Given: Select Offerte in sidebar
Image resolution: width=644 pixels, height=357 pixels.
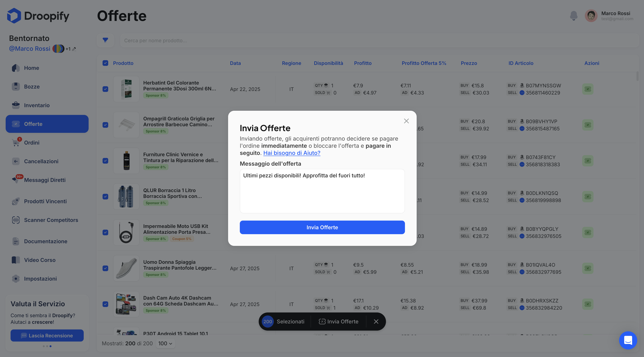Looking at the screenshot, I should tap(47, 124).
